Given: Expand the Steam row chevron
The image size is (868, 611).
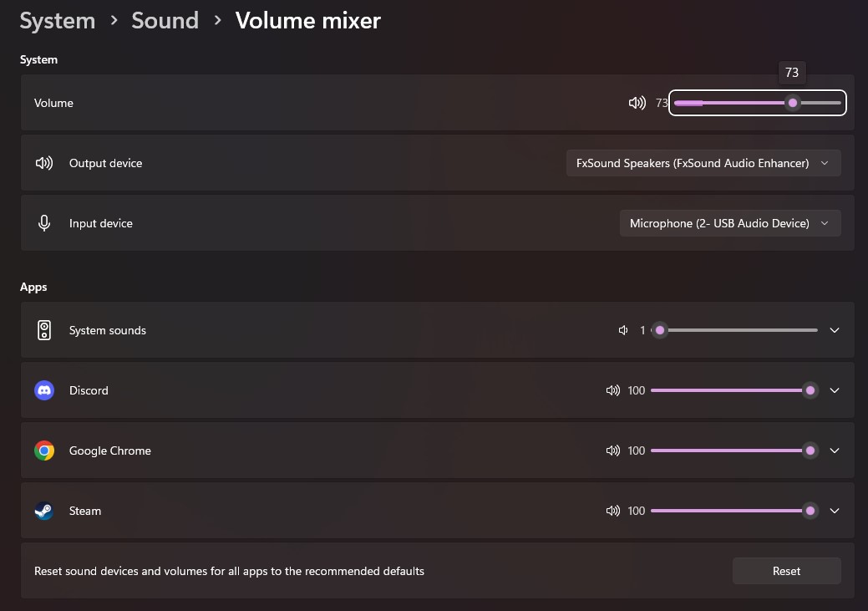Looking at the screenshot, I should 835,511.
